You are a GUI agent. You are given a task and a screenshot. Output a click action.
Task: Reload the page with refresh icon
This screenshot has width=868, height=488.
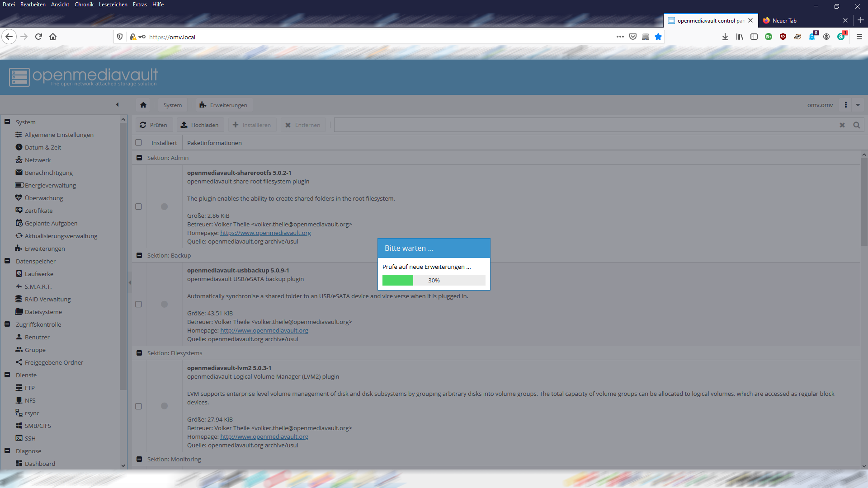pos(38,37)
